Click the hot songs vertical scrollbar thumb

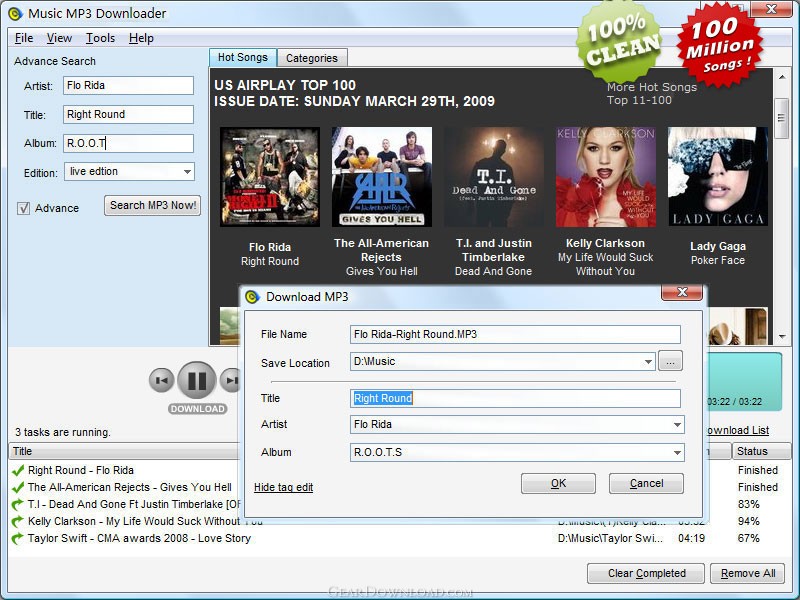click(782, 118)
